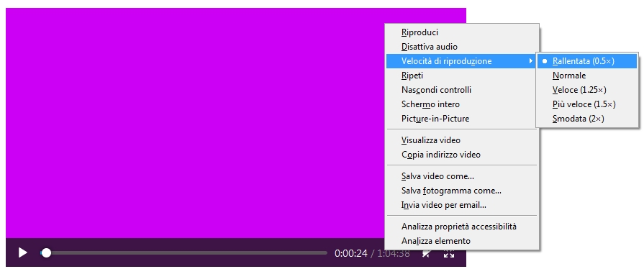
Task: Click the video progress scrubber handle
Action: click(46, 252)
